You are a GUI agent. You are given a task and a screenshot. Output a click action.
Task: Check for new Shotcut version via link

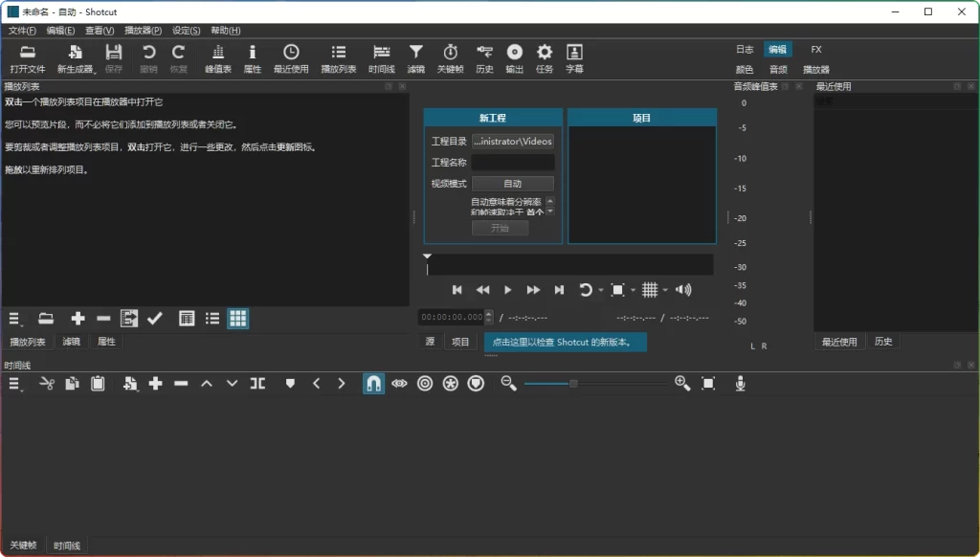(567, 341)
